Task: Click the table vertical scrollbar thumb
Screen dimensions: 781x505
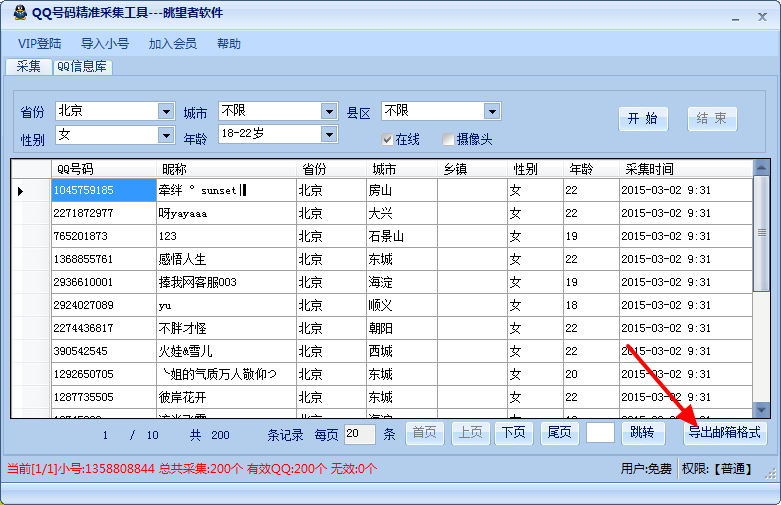Action: pos(762,233)
